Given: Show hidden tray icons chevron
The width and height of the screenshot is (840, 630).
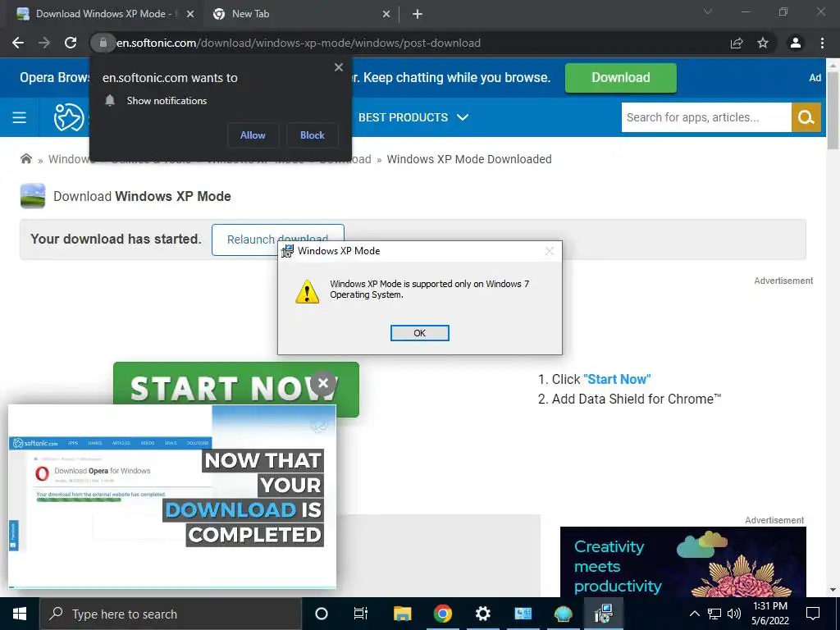Looking at the screenshot, I should [x=694, y=614].
